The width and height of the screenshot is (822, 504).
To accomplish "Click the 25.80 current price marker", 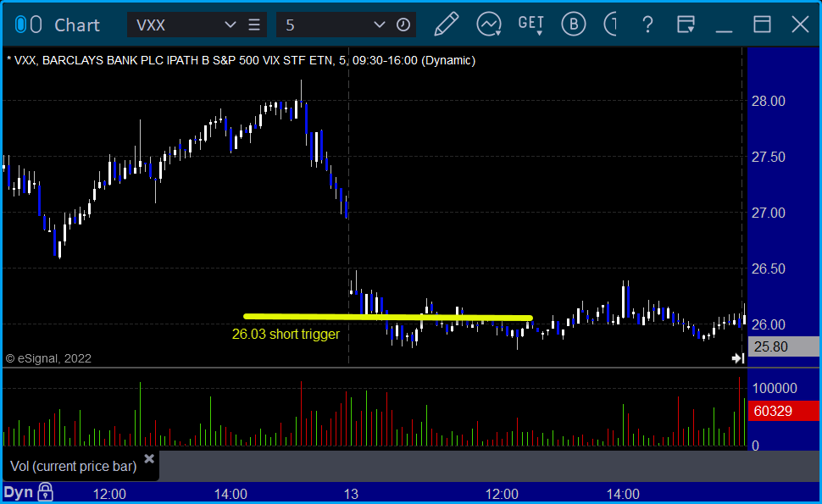I will (x=784, y=346).
